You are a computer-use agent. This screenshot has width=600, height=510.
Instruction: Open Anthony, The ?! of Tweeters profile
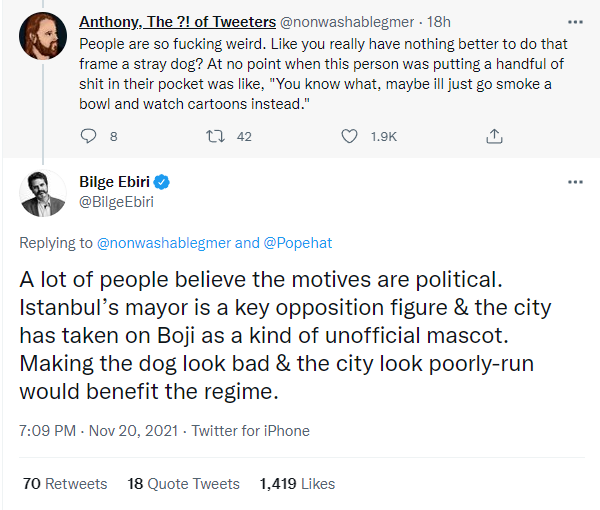pos(176,20)
